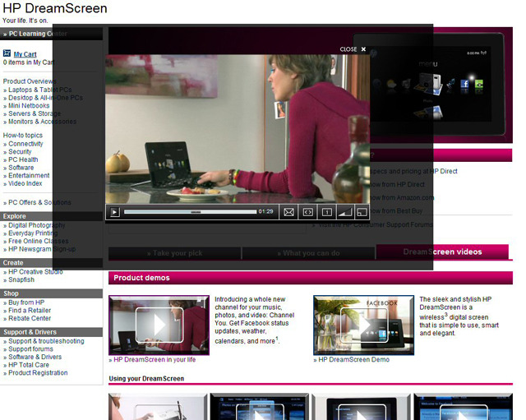Toggle fullscreen icon in video player
This screenshot has height=420, width=526.
tap(362, 212)
